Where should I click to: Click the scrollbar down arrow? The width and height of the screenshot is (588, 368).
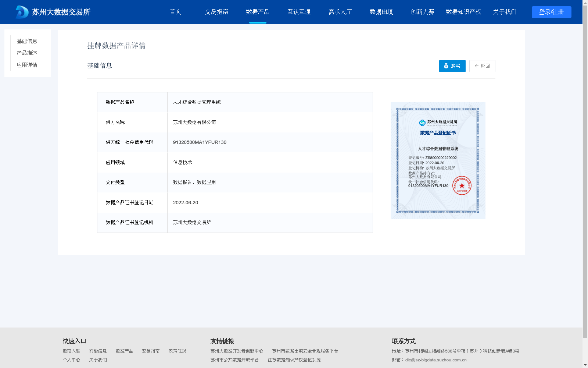[585, 365]
